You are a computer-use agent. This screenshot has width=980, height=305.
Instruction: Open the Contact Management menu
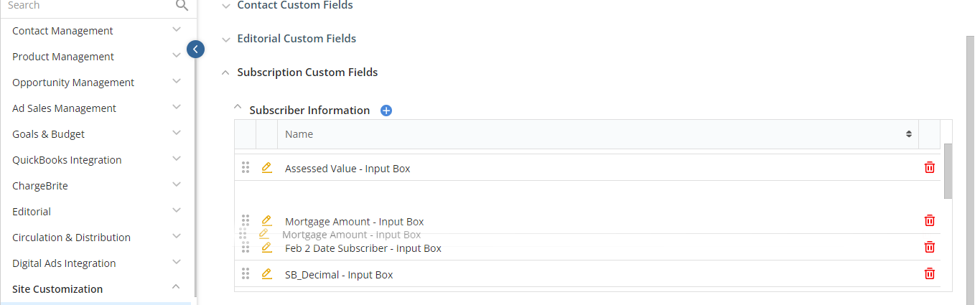(97, 31)
